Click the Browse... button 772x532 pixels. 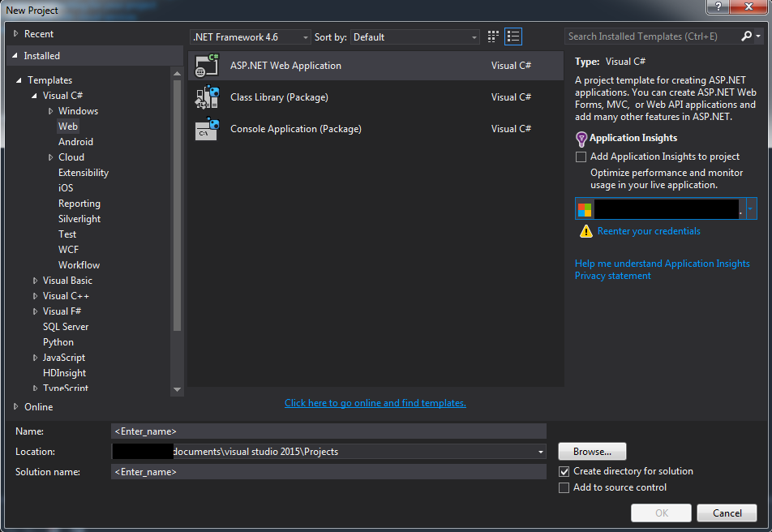point(592,452)
